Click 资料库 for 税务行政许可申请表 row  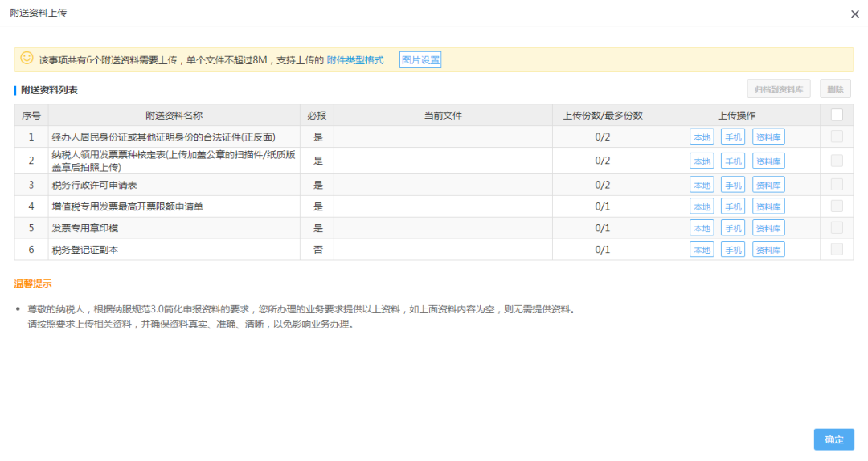pyautogui.click(x=768, y=185)
